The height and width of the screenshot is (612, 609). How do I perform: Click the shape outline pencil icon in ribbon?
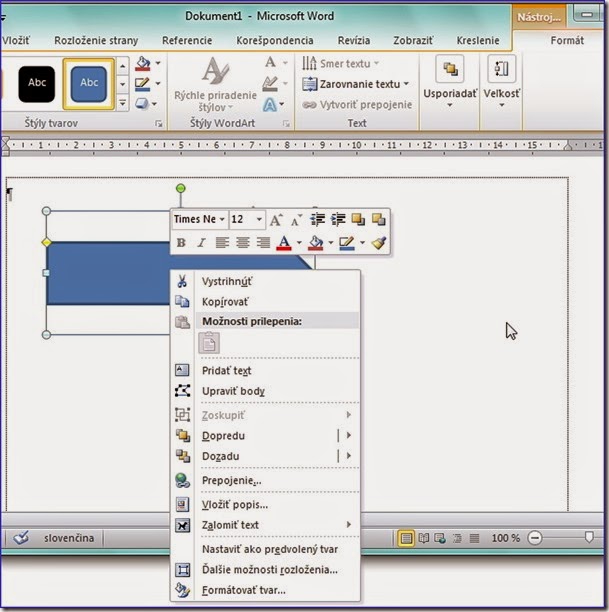(x=142, y=84)
